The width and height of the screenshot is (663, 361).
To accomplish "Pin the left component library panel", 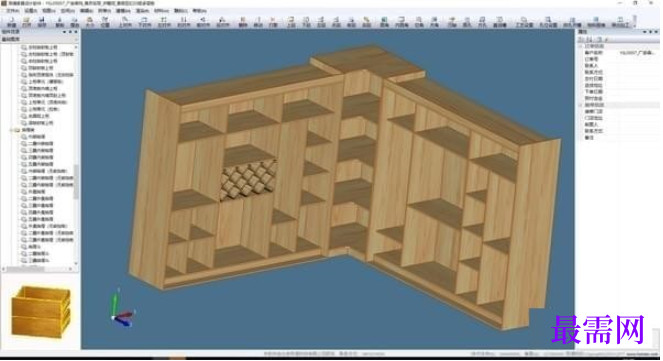I will (70, 32).
